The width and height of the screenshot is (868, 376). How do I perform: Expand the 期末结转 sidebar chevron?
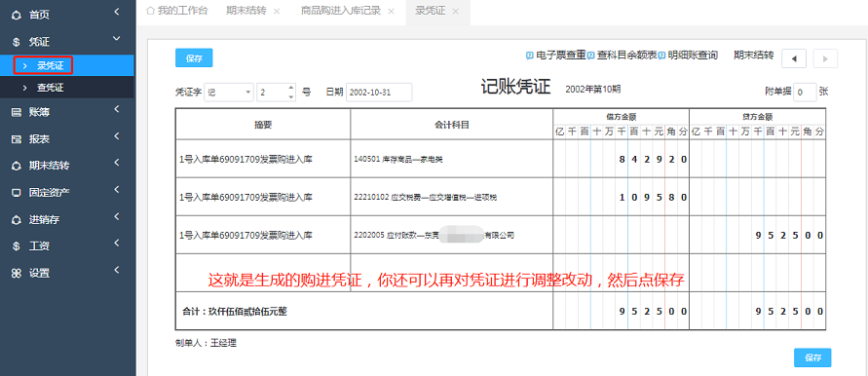(x=116, y=163)
